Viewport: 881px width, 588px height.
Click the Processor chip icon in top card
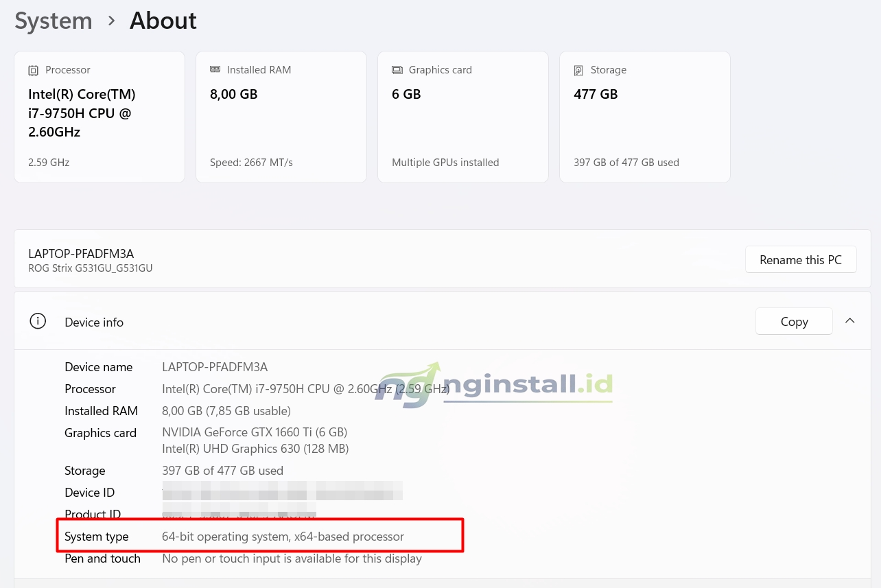click(34, 70)
